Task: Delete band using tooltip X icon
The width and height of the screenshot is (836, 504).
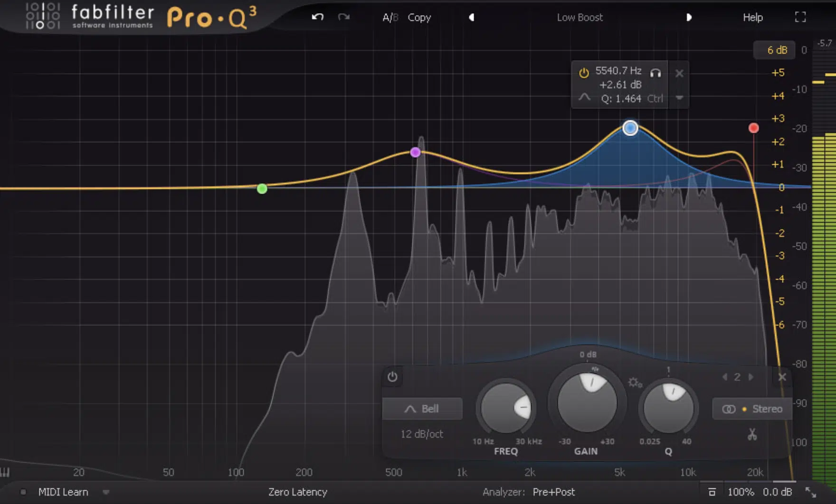Action: click(x=679, y=73)
